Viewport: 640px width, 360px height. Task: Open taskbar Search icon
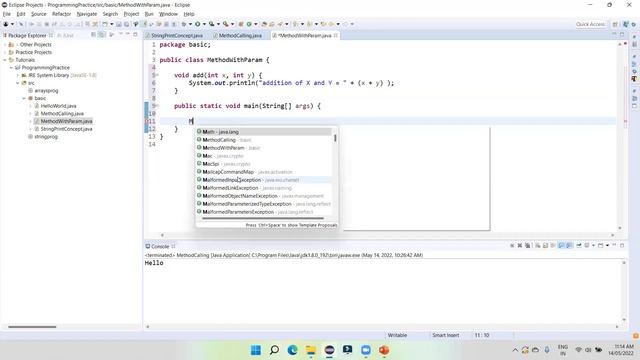pyautogui.click(x=274, y=350)
